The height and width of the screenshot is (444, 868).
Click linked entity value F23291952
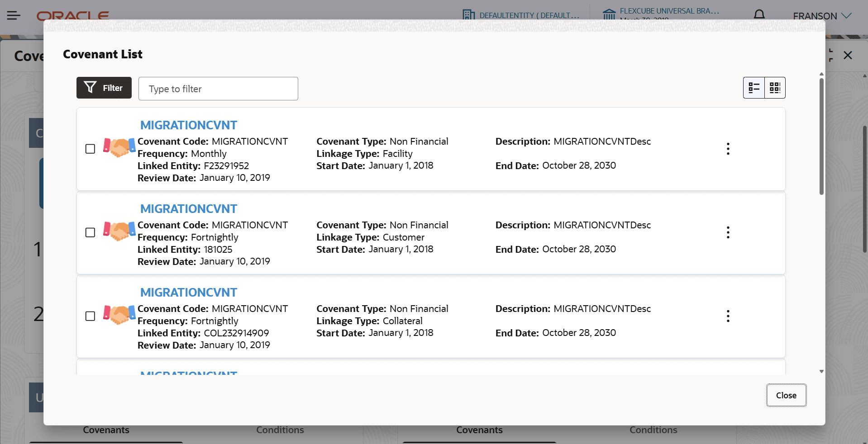[x=226, y=166]
